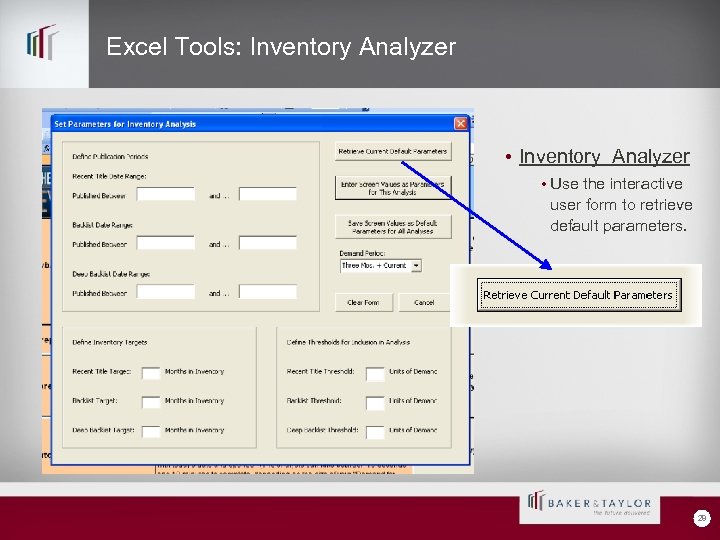Click Deep Backlist start date field
Viewport: 720px width, 540px height.
(166, 292)
